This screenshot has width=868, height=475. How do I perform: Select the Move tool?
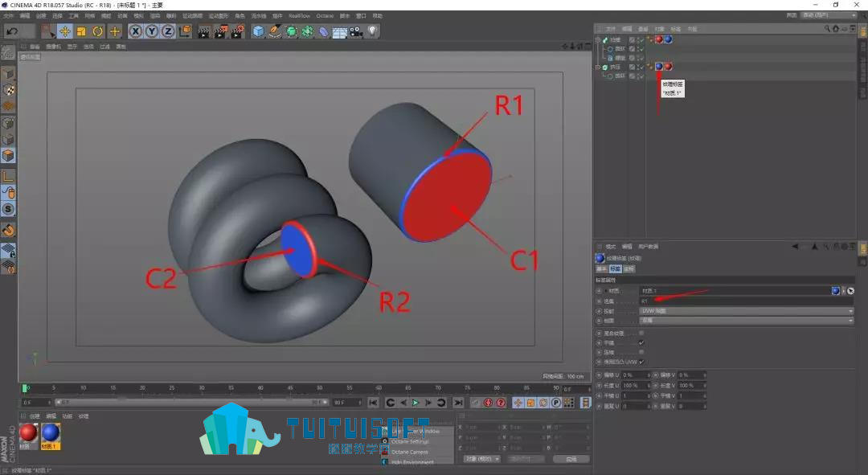65,31
